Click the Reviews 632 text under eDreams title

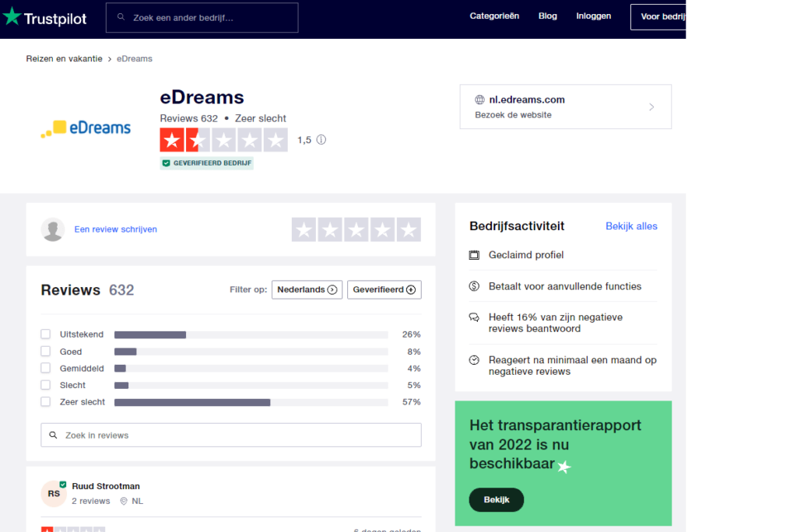[x=188, y=118]
